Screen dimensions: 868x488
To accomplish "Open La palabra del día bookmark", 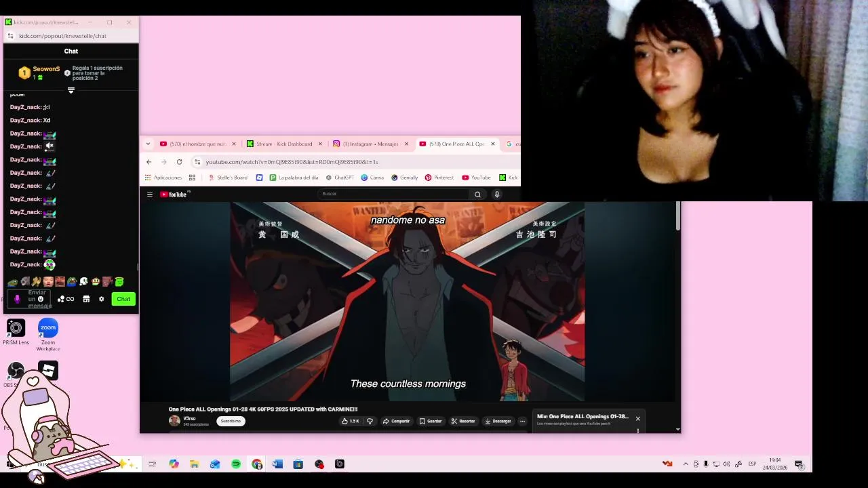I will click(x=294, y=178).
